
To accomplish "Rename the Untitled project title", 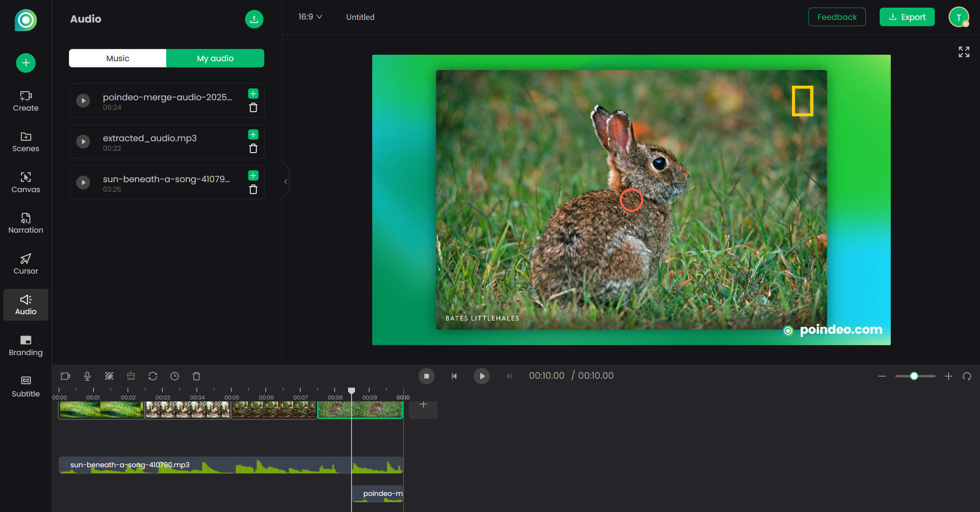I will [x=360, y=17].
